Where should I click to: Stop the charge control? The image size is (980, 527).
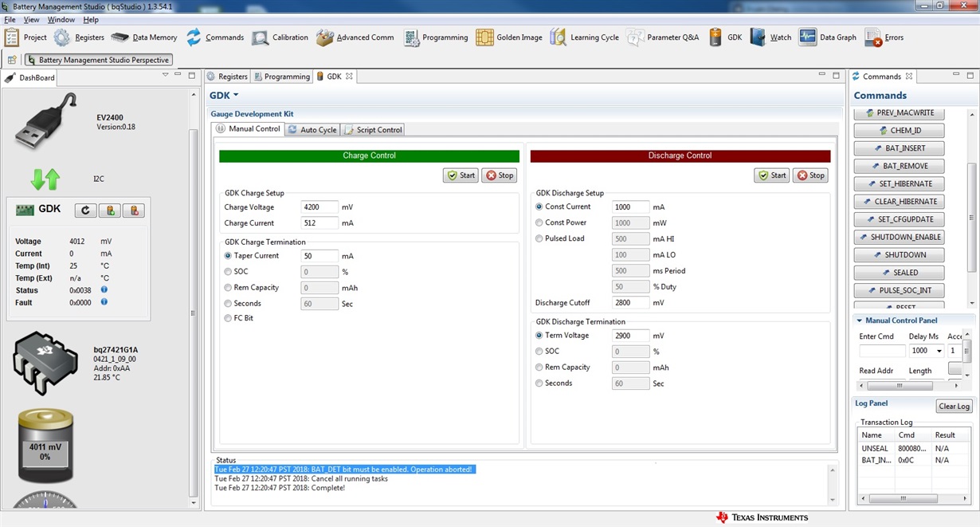[500, 175]
